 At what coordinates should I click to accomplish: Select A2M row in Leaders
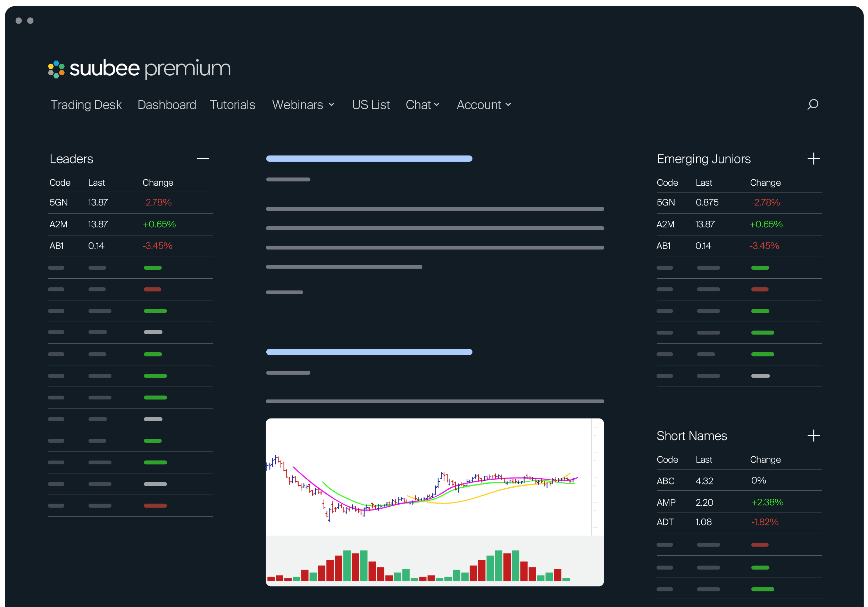click(131, 225)
